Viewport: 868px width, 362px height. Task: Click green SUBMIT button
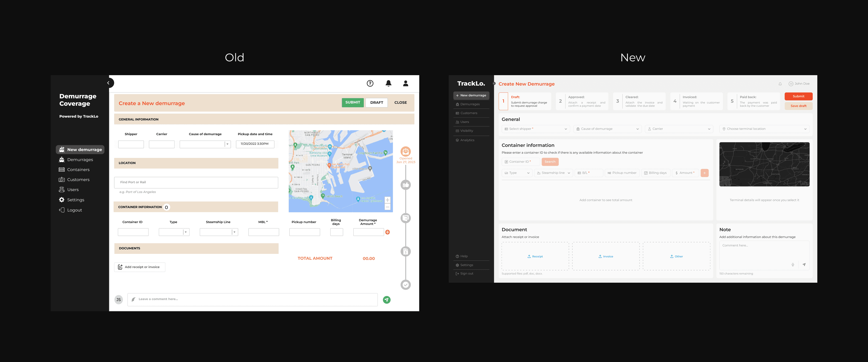coord(352,103)
